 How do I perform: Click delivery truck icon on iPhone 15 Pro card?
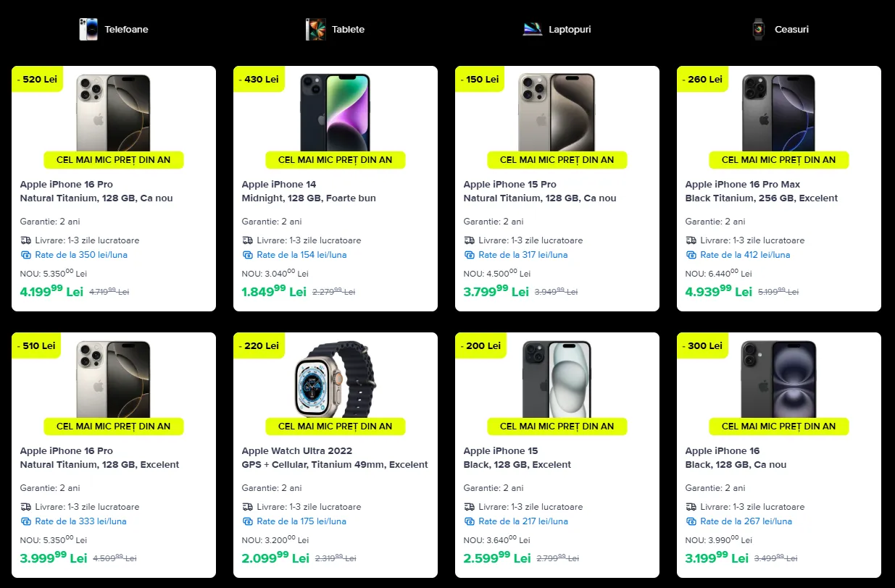(x=469, y=240)
